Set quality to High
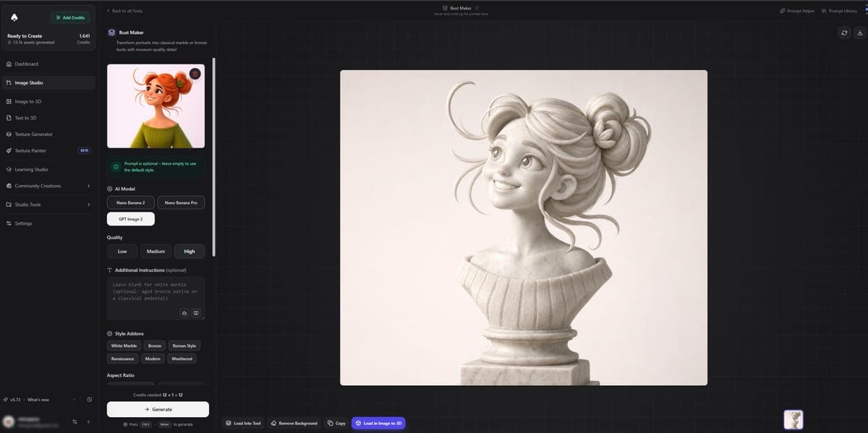This screenshot has height=433, width=868. pos(190,252)
